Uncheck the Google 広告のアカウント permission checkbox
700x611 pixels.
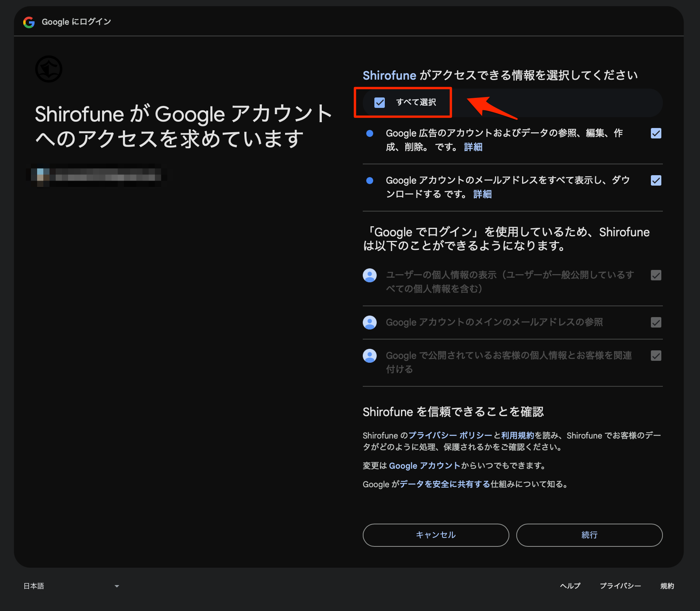(656, 133)
